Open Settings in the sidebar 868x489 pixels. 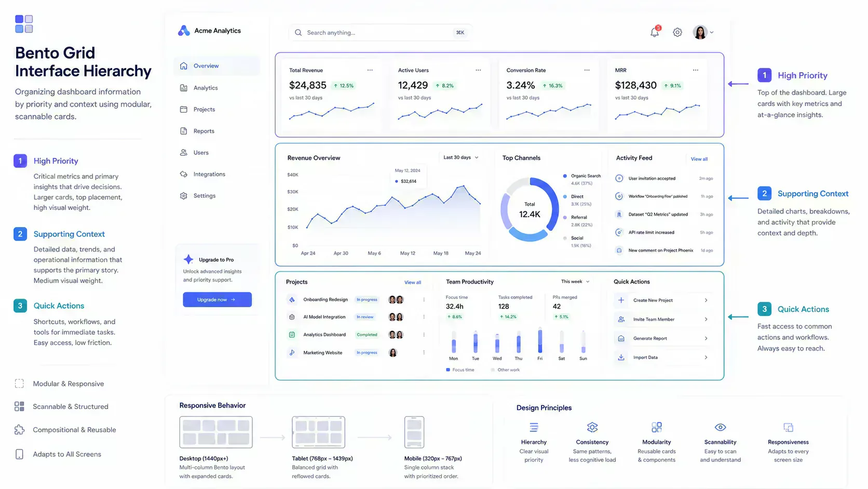pos(217,196)
